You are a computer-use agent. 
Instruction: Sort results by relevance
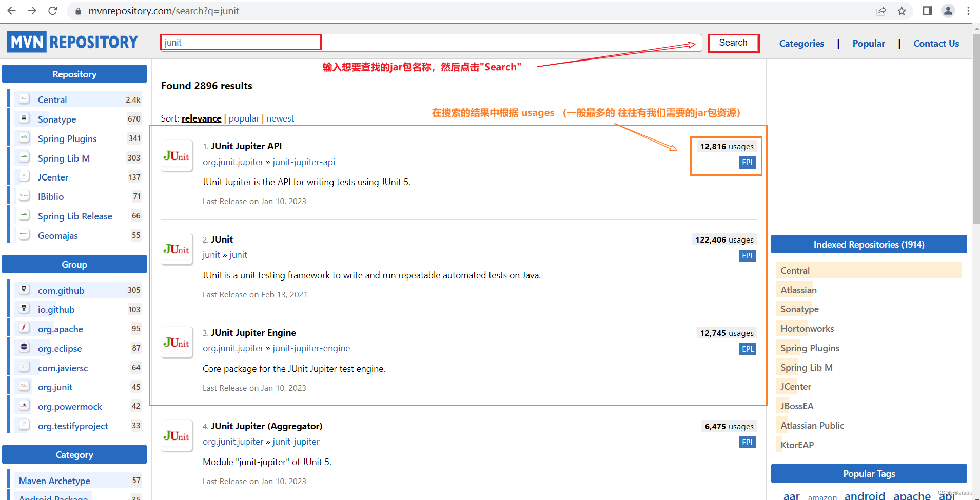(201, 118)
